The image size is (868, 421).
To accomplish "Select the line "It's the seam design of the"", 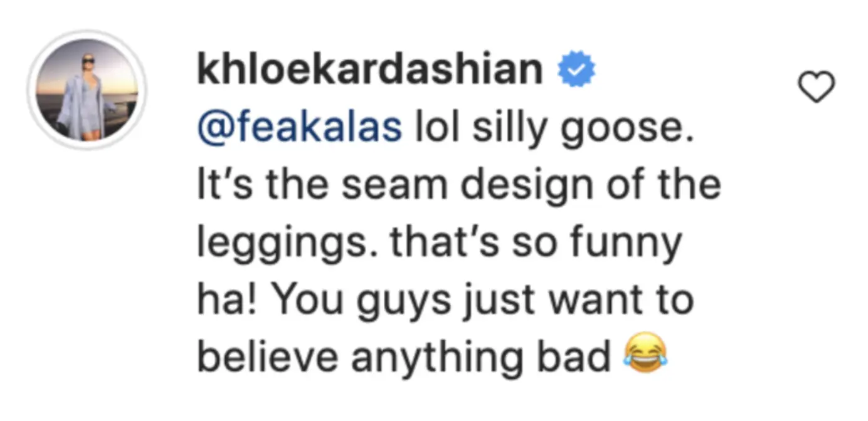I will click(x=458, y=186).
